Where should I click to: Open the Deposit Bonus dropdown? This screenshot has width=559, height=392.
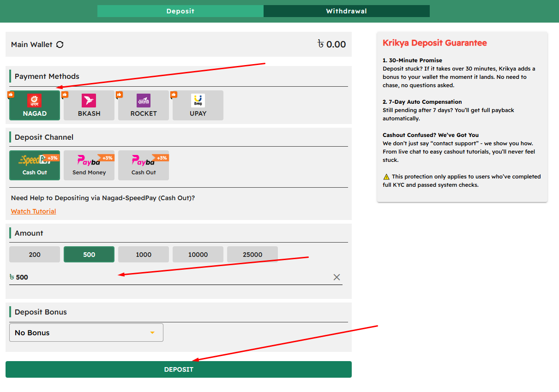coord(86,333)
